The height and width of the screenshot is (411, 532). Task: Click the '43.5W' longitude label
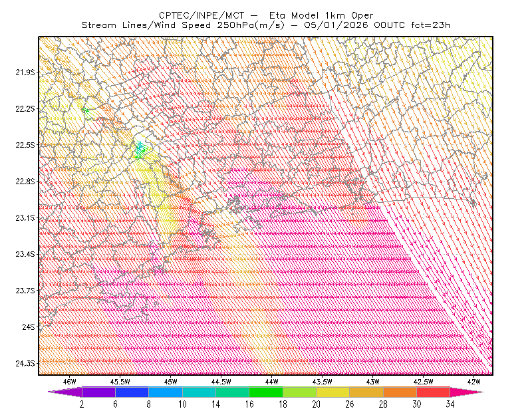(323, 382)
